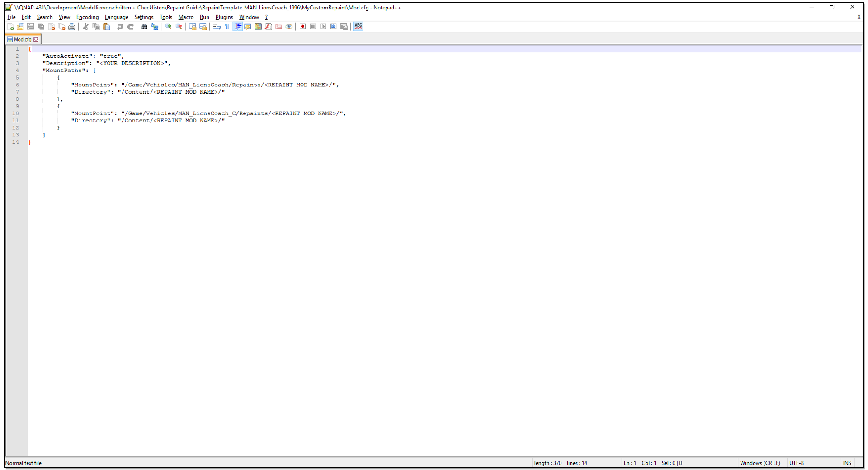Create a new file from the toolbar
Image resolution: width=868 pixels, height=470 pixels.
point(10,27)
